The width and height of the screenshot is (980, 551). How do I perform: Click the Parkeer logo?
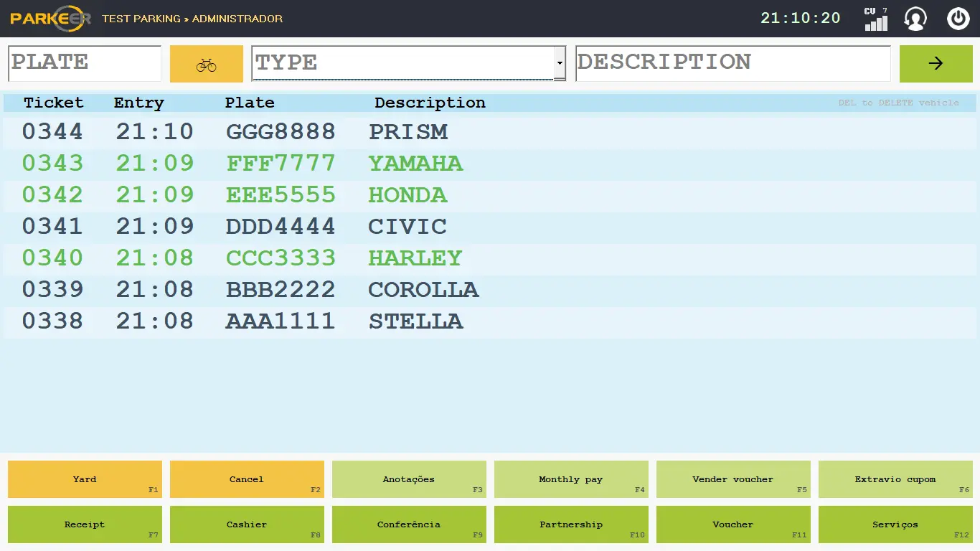[x=50, y=19]
